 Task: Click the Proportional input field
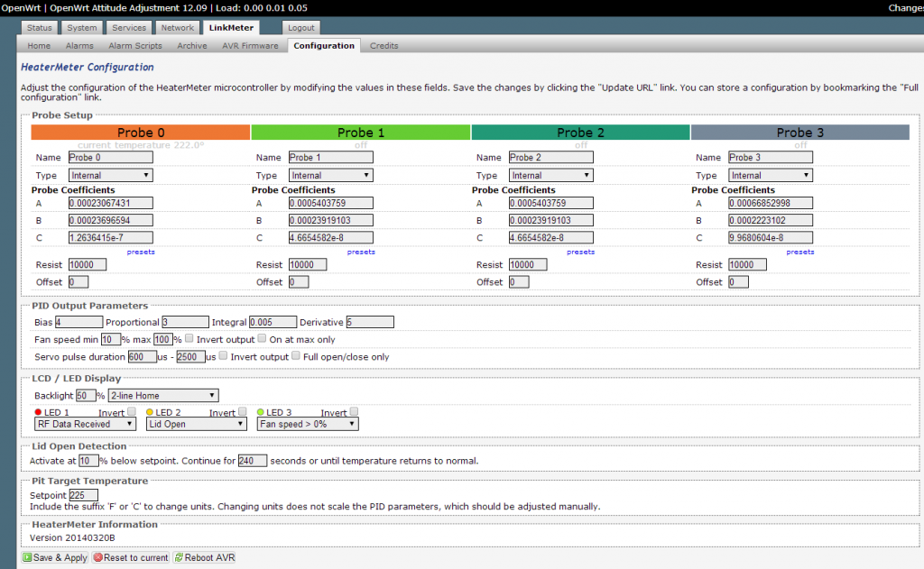[185, 322]
